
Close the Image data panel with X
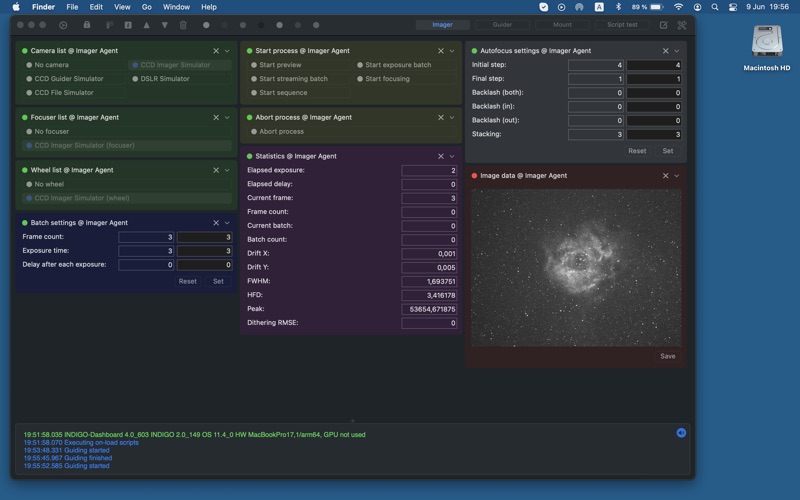coord(665,176)
